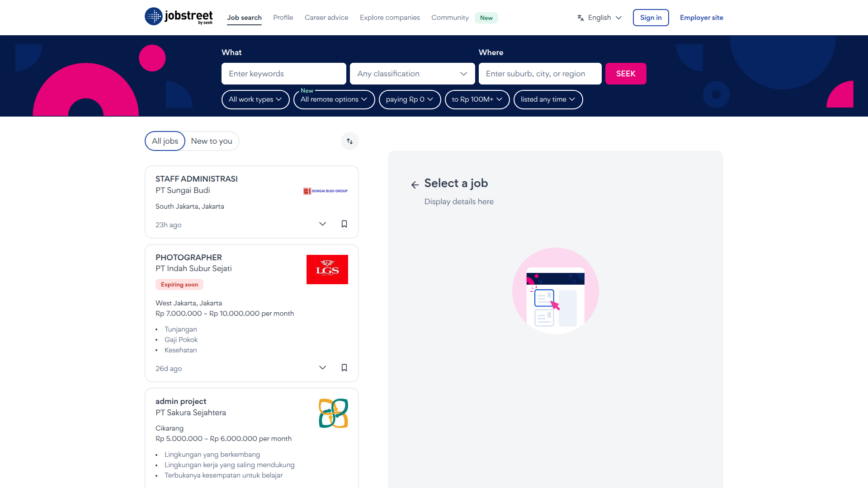The image size is (868, 488).
Task: Open the STAFF ADMINISTRASI job title
Action: [197, 179]
